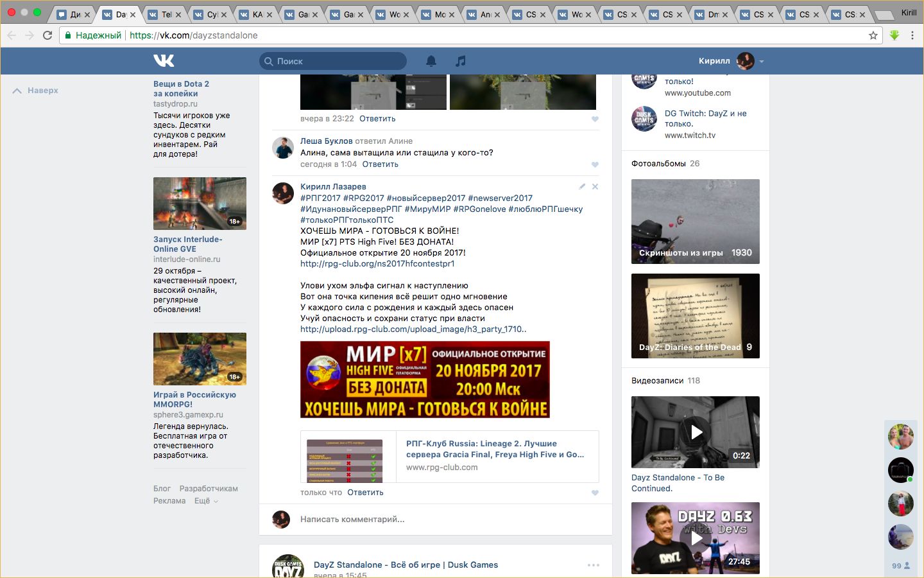This screenshot has width=924, height=578.
Task: Bookmark this page with star icon
Action: [873, 35]
